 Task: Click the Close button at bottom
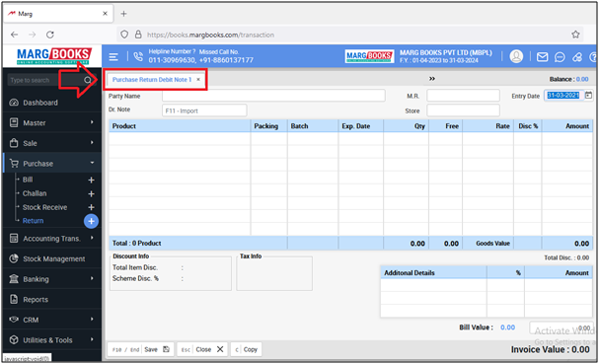[x=202, y=349]
